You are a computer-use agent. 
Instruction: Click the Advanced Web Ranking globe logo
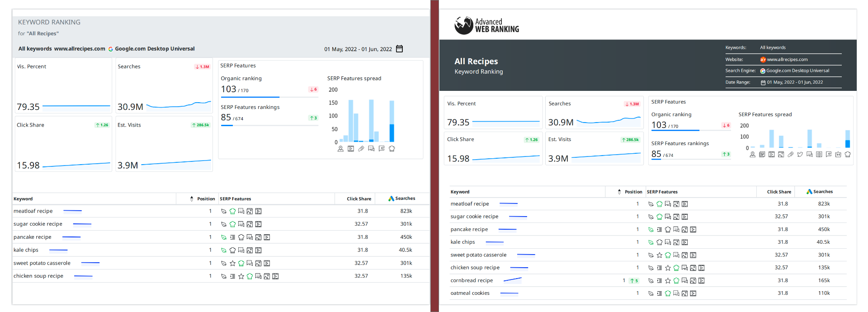pyautogui.click(x=463, y=25)
